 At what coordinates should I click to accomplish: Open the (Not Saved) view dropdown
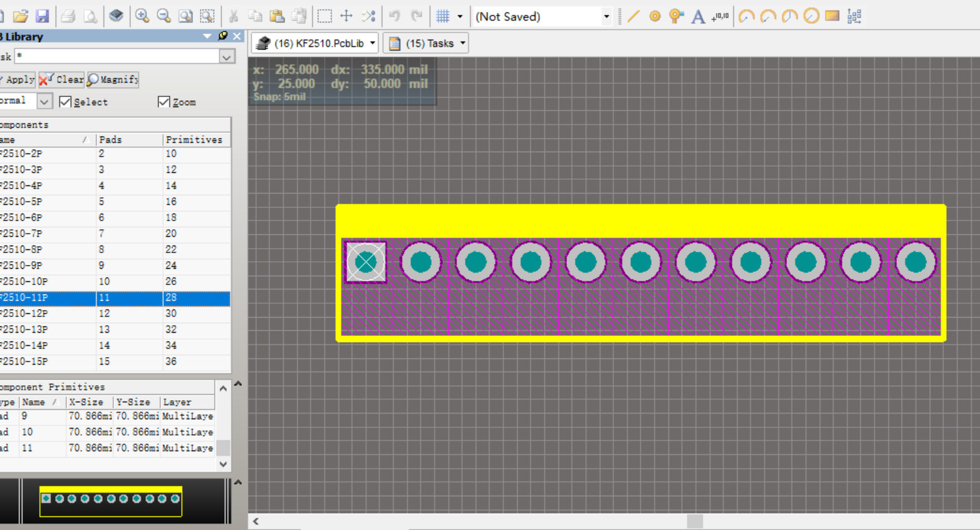pyautogui.click(x=606, y=16)
